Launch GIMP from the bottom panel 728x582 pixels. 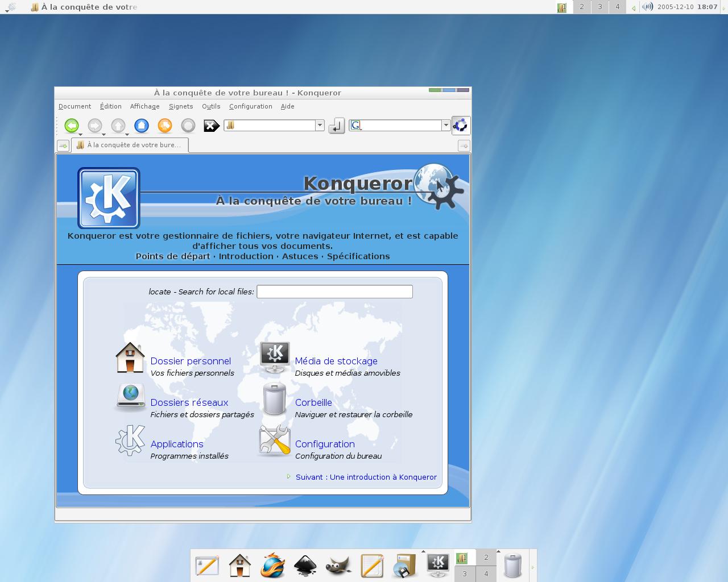coord(339,566)
